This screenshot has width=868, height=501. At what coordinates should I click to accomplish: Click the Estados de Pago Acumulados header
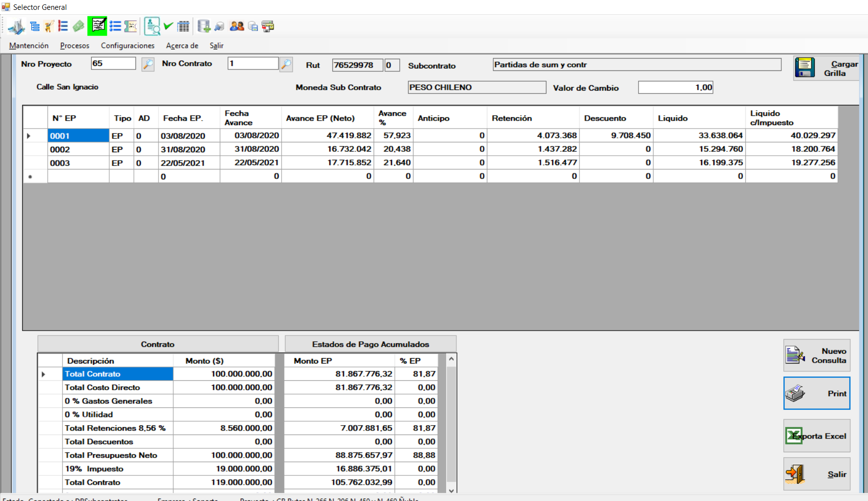coord(371,344)
